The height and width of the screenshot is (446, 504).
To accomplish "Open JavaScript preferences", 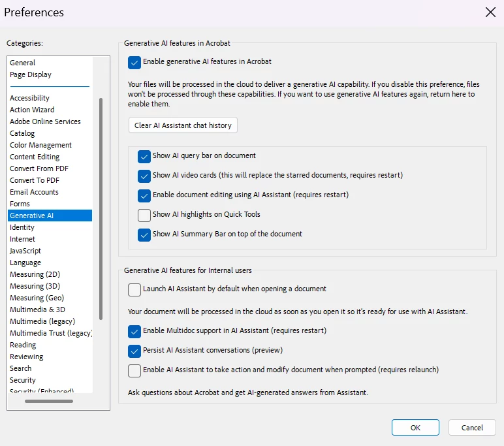I will 50,251.
